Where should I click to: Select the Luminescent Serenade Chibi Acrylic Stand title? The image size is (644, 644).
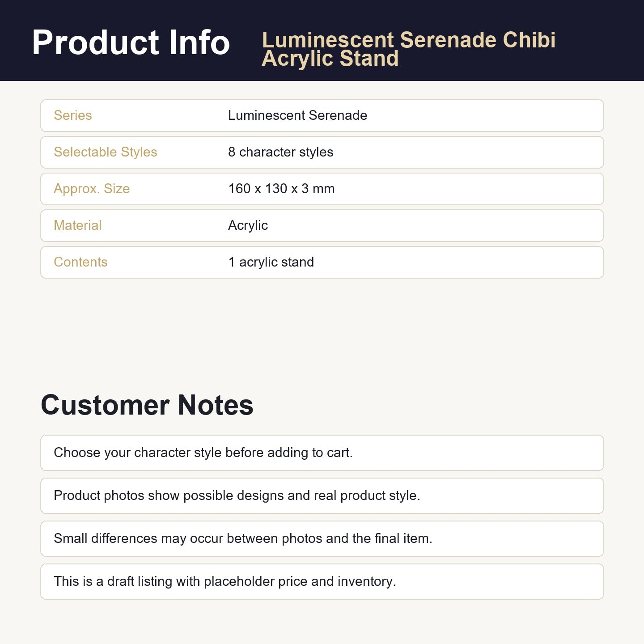pos(409,49)
